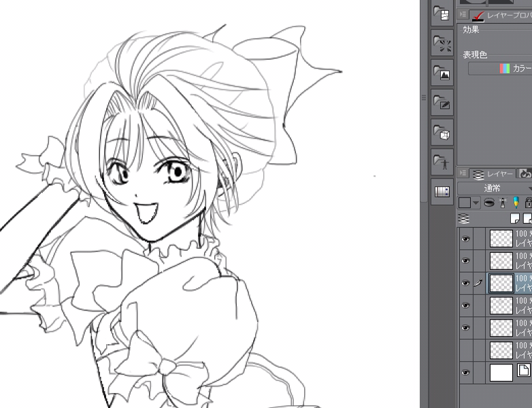Click the striped strip icon below the folders

point(442,192)
